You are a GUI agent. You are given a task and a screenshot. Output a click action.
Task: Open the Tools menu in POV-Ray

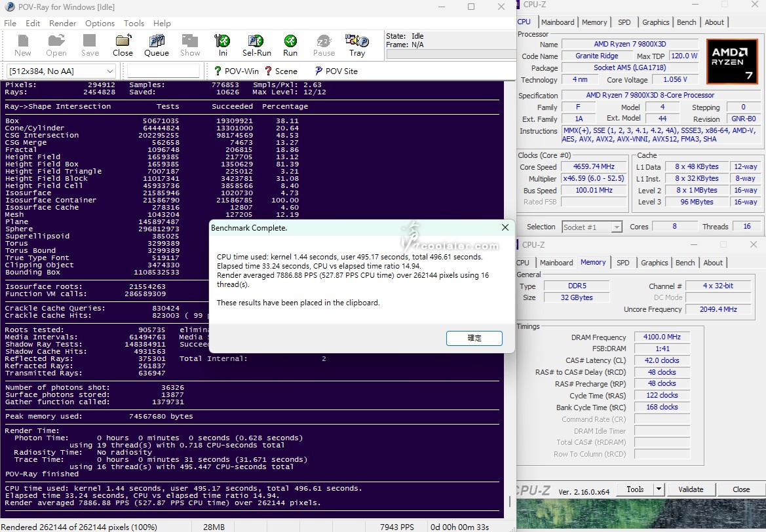click(x=134, y=24)
